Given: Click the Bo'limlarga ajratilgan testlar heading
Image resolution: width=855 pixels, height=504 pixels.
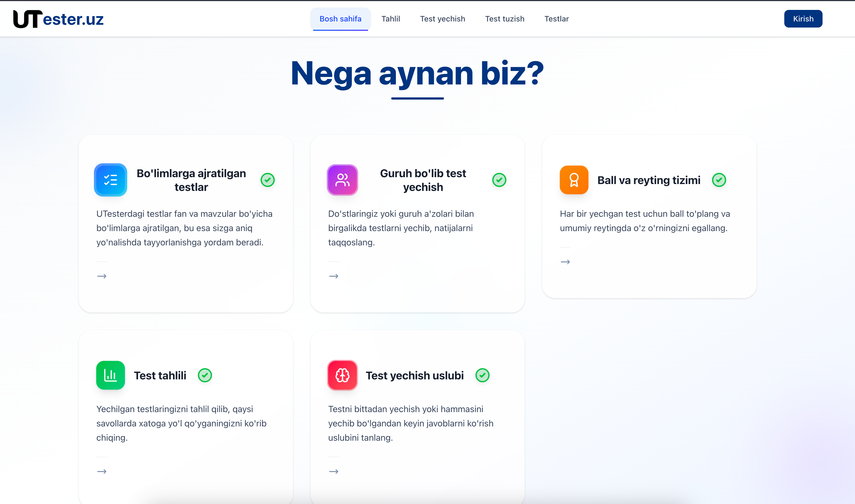Looking at the screenshot, I should tap(191, 180).
